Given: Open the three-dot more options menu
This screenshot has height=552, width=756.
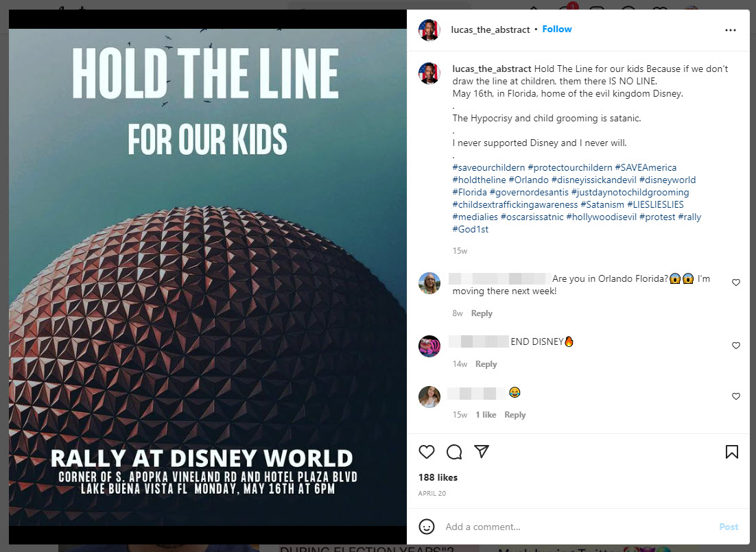Looking at the screenshot, I should pos(731,30).
